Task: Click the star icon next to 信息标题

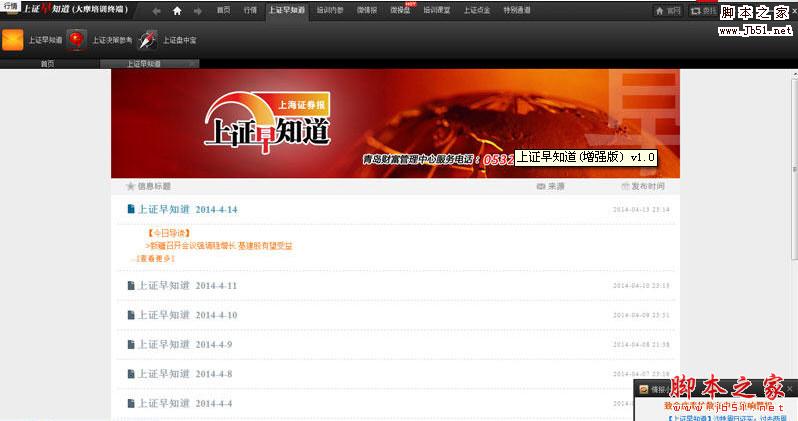Action: (130, 186)
